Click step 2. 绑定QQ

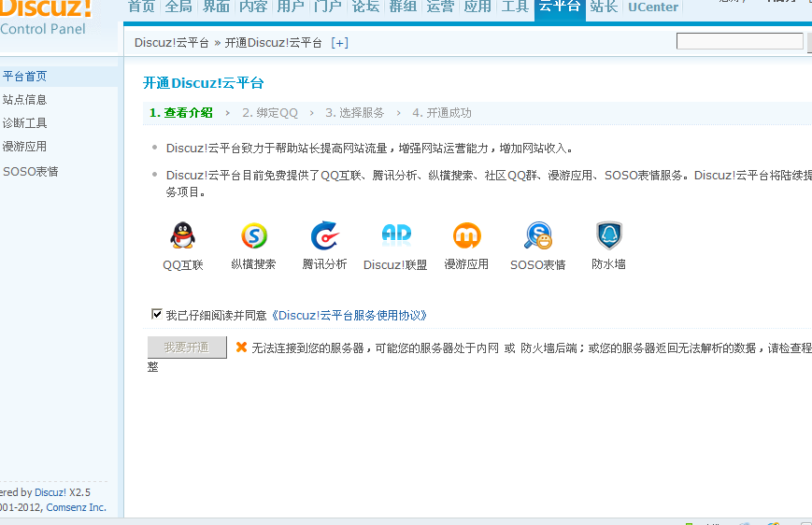tap(270, 113)
